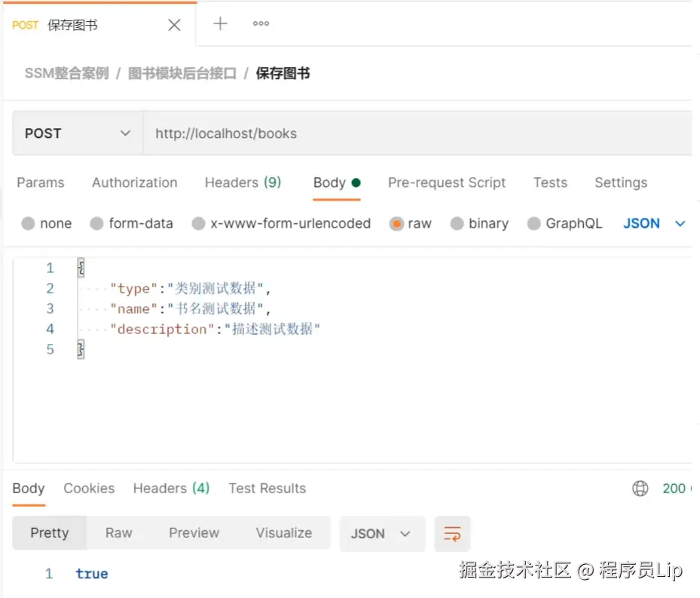This screenshot has height=598, width=700.
Task: Go to SSM整合案例 collection breadcrumb
Action: tap(66, 73)
